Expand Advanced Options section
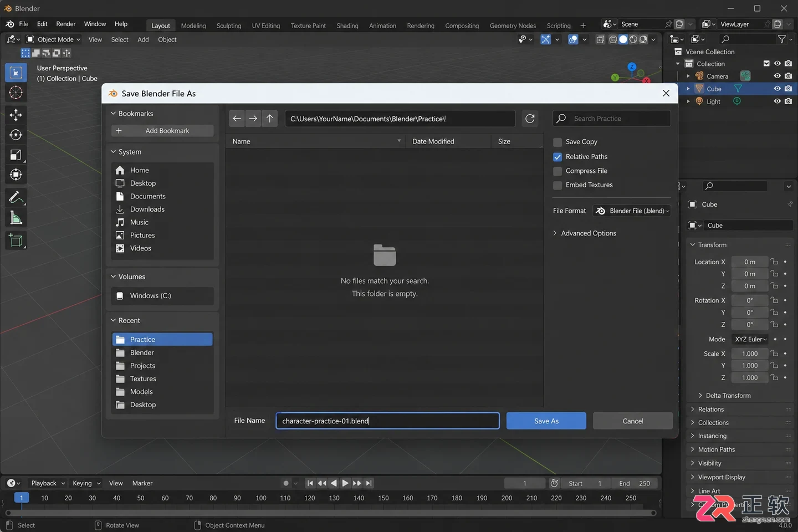Image resolution: width=798 pixels, height=532 pixels. (x=585, y=233)
